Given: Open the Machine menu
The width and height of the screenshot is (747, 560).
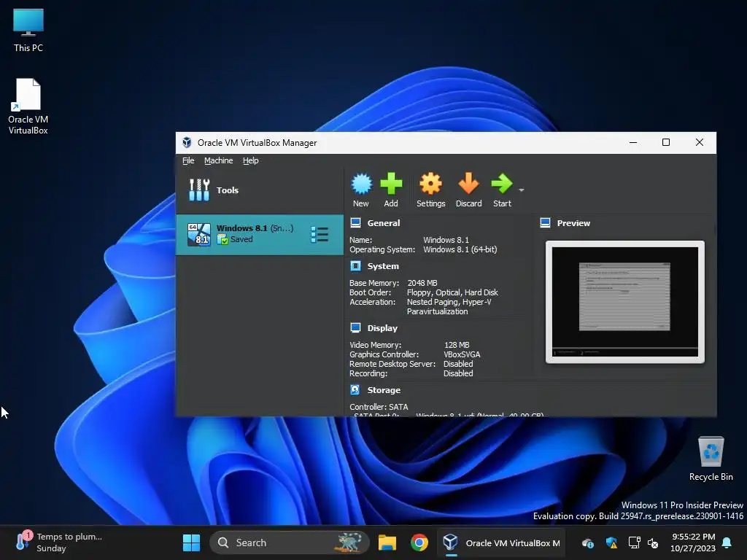Looking at the screenshot, I should pos(218,160).
